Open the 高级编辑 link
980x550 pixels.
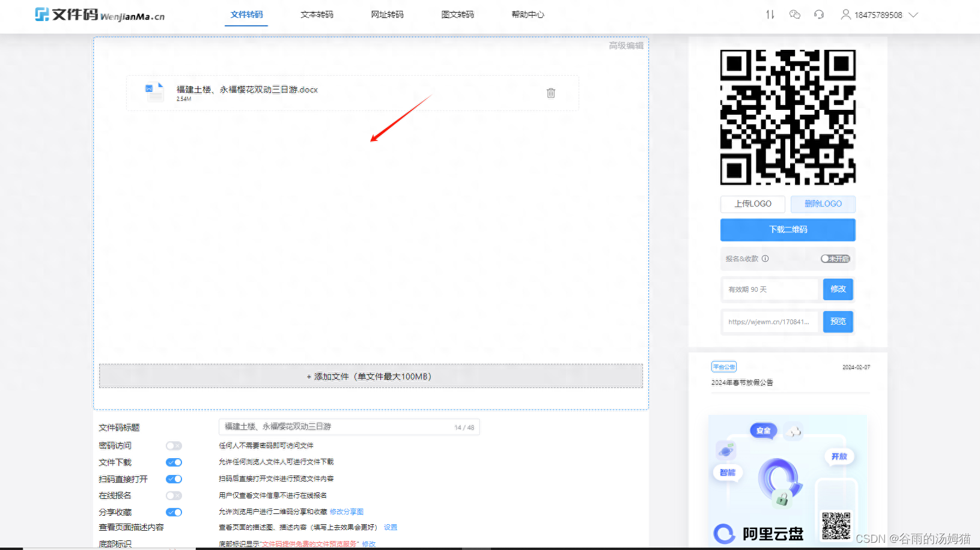(x=626, y=46)
